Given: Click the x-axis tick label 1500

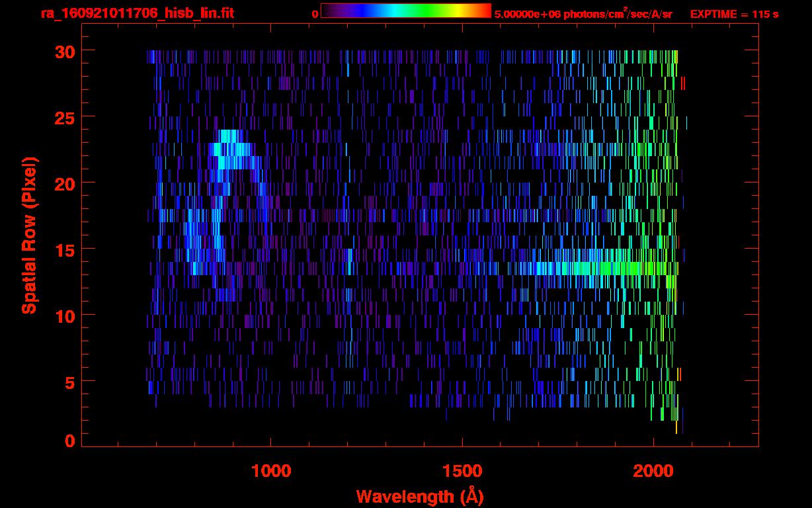Looking at the screenshot, I should 462,471.
